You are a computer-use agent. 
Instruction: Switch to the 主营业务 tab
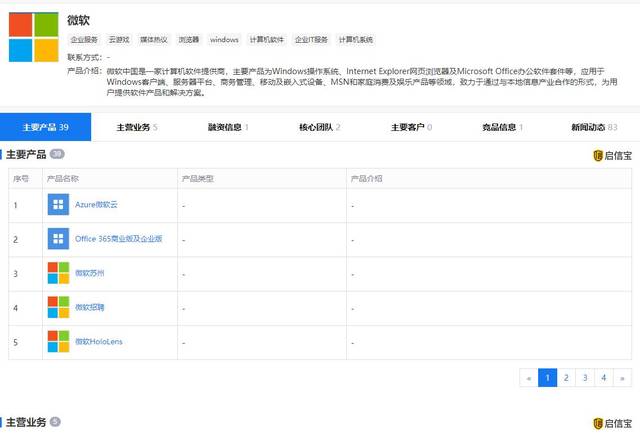(x=137, y=127)
